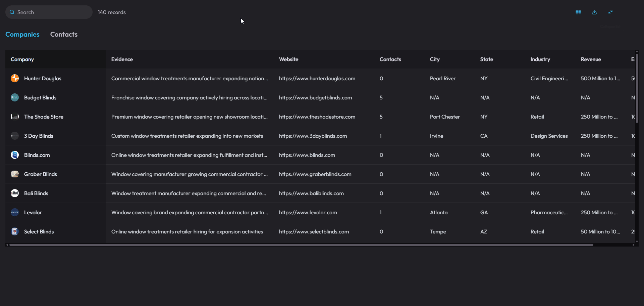Switch to the Companies tab
This screenshot has width=644, height=306.
tap(22, 34)
